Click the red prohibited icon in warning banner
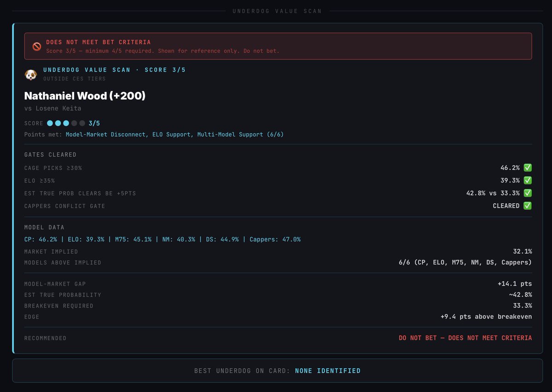 (37, 46)
